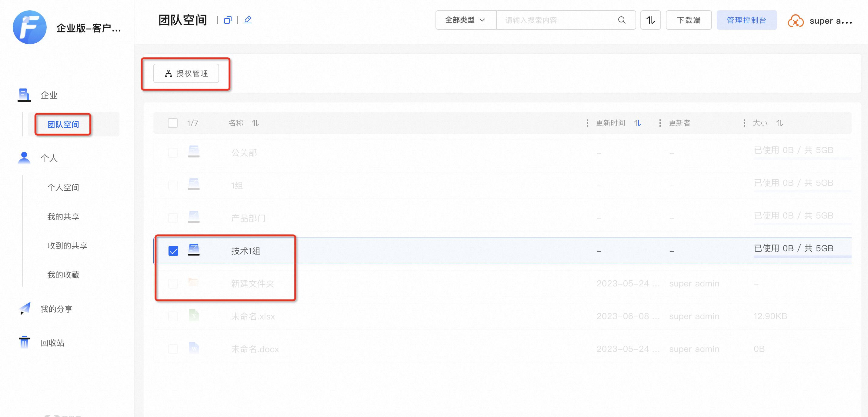
Task: Click the 技术1组 team drive icon
Action: (x=193, y=250)
